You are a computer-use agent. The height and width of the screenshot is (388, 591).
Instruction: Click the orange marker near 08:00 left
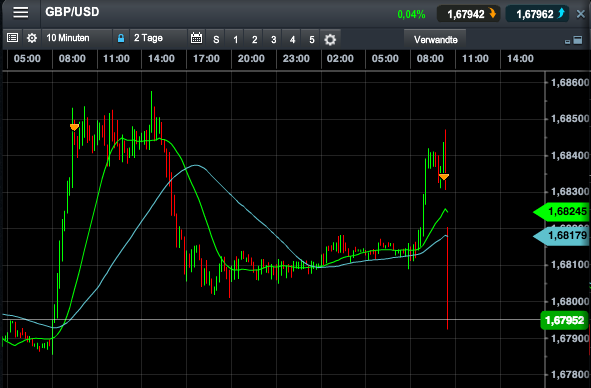coord(75,127)
